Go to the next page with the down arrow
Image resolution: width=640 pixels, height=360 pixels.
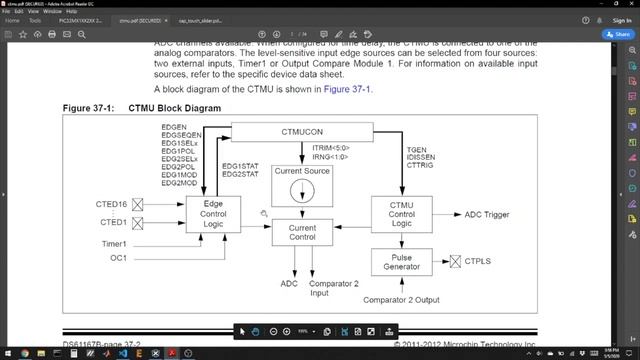pyautogui.click(x=277, y=35)
